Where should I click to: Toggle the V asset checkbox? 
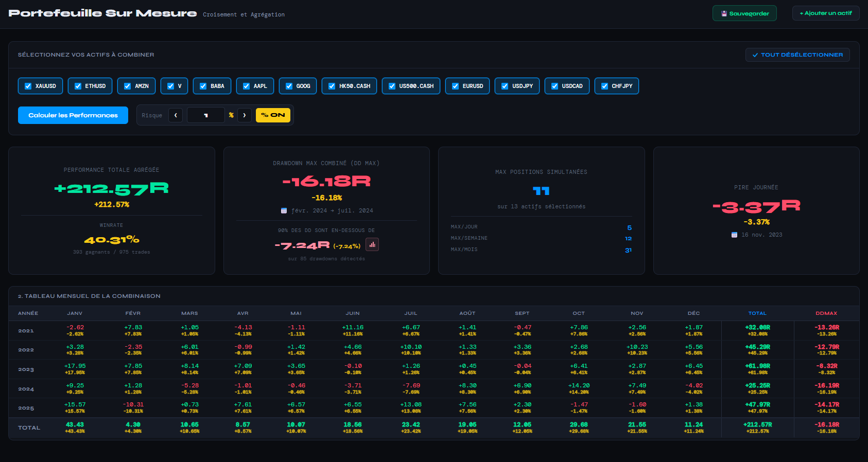(x=170, y=86)
